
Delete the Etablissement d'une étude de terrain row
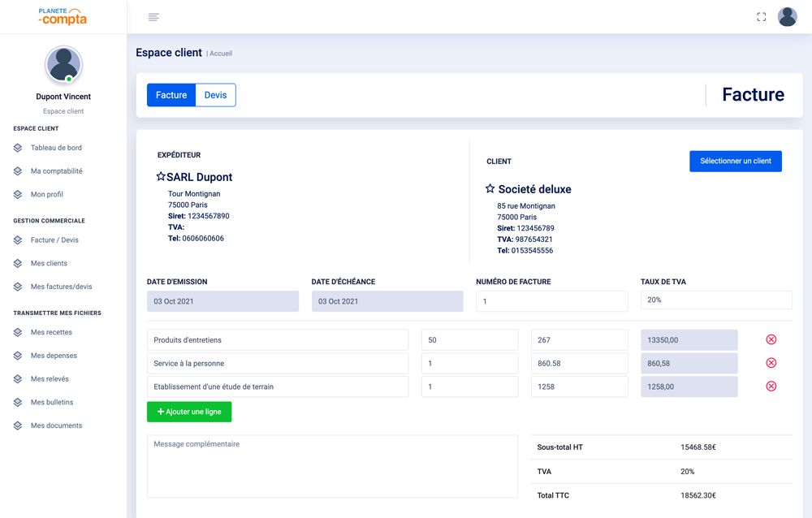click(771, 386)
